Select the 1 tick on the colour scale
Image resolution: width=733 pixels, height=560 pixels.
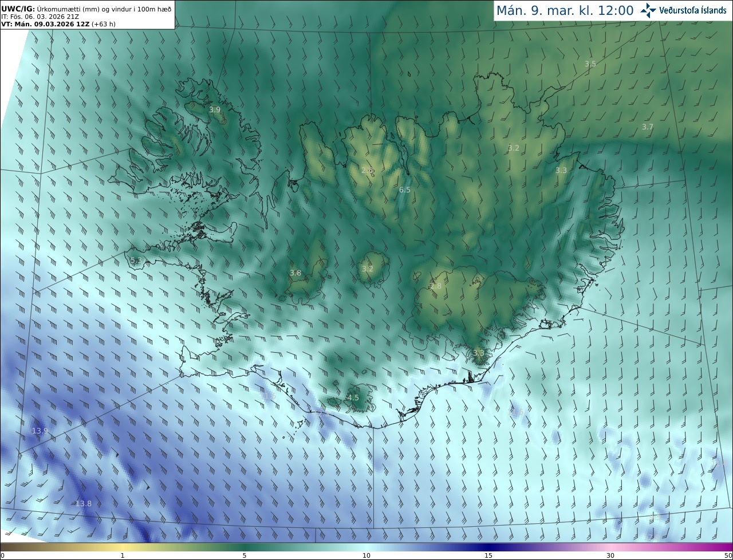click(x=122, y=555)
